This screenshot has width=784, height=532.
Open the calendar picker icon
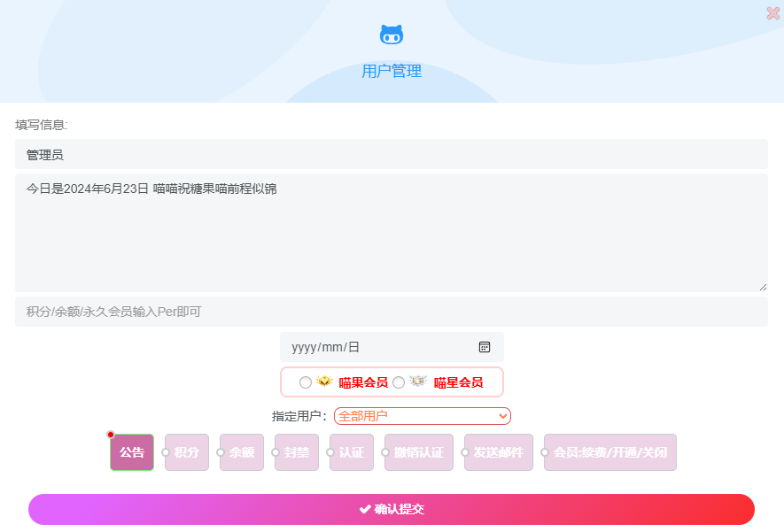pyautogui.click(x=484, y=347)
